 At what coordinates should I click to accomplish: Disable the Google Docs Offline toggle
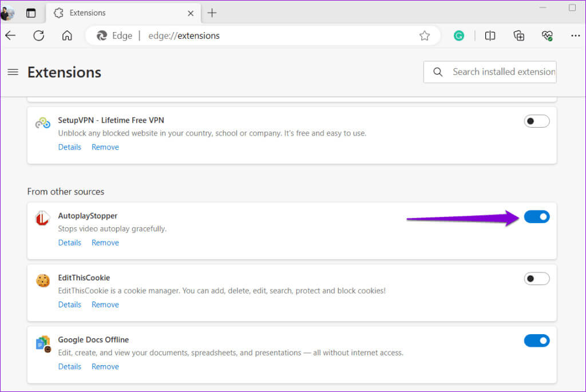click(537, 341)
